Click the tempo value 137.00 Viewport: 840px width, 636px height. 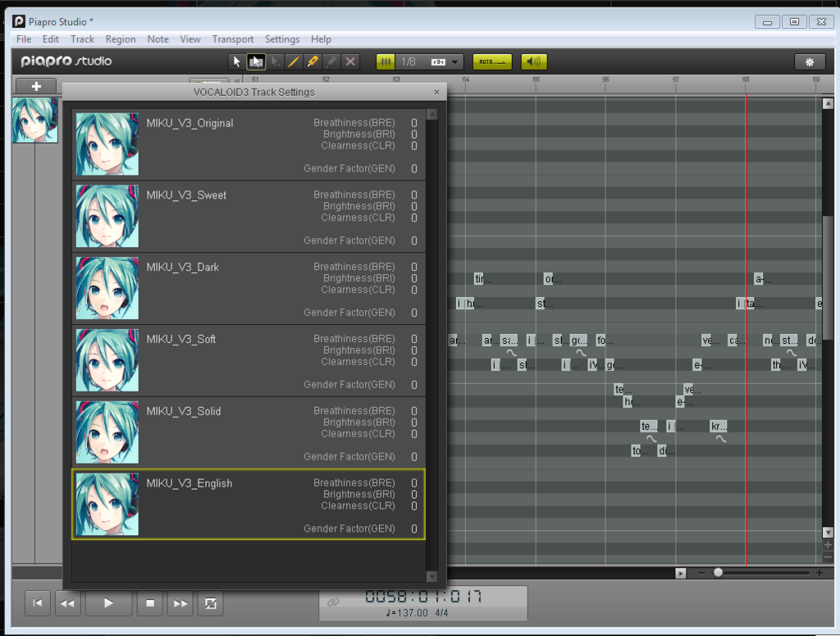pos(411,613)
